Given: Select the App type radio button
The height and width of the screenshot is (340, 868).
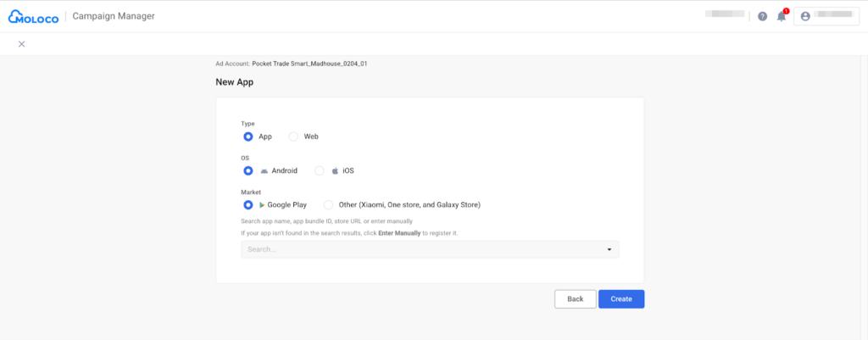Looking at the screenshot, I should click(x=248, y=136).
